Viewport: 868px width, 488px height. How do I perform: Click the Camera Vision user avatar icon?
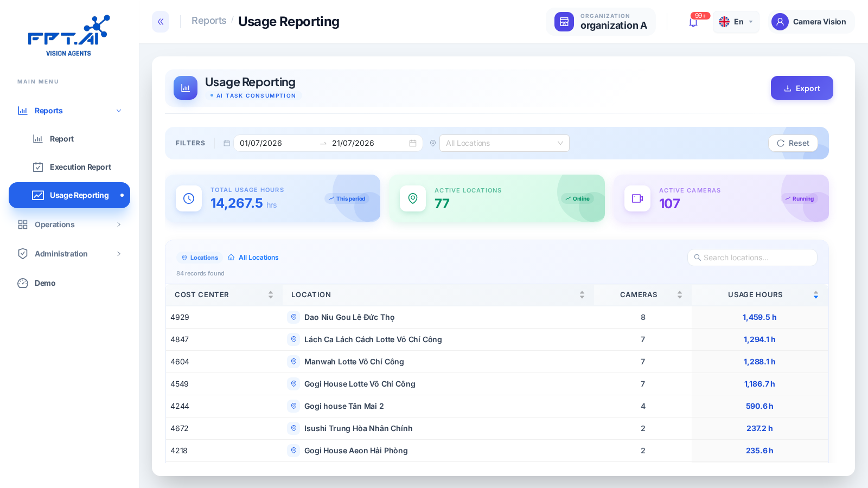780,22
